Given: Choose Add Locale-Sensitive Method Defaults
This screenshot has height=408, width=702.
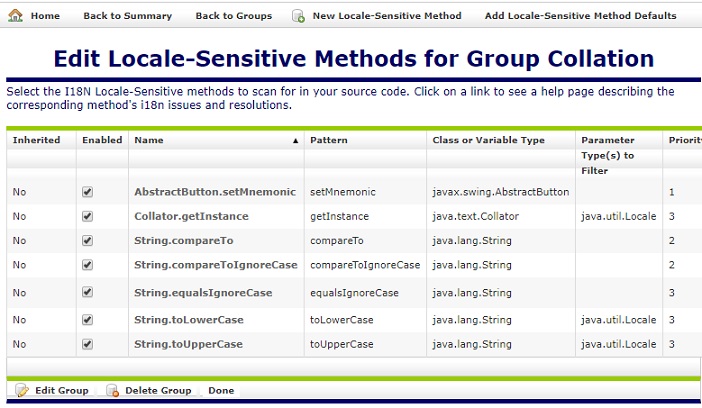Looking at the screenshot, I should point(580,16).
